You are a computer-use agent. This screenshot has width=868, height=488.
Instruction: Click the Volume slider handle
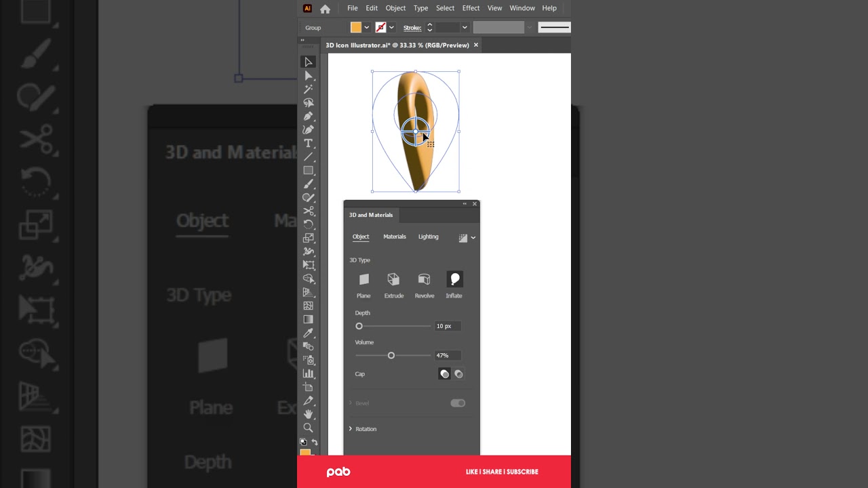tap(391, 355)
